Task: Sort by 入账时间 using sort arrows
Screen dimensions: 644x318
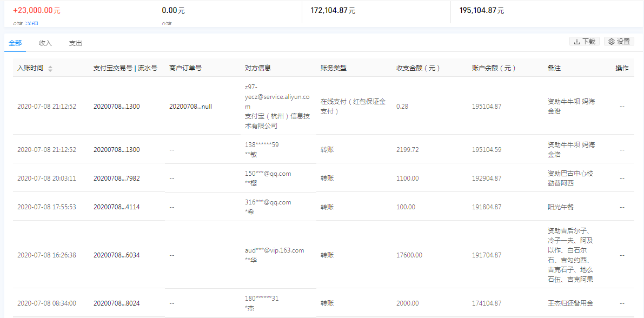Action: 50,69
